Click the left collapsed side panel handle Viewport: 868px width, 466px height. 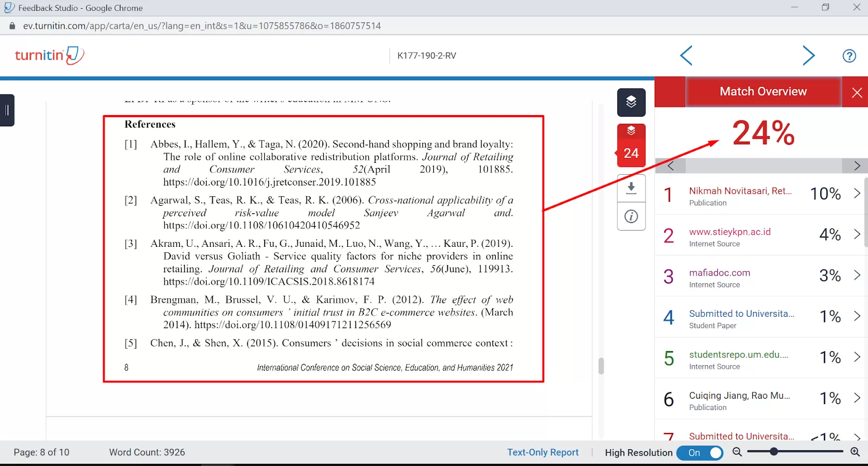(x=7, y=110)
